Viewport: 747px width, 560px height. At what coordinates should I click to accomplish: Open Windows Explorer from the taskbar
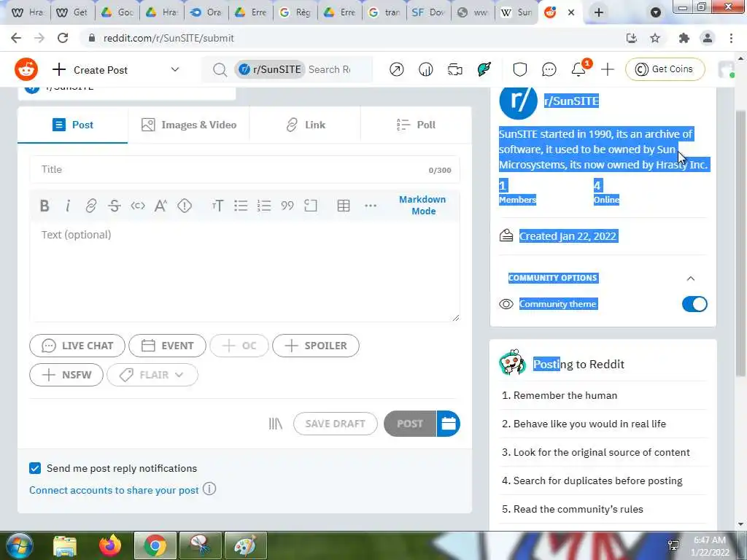[x=64, y=545]
